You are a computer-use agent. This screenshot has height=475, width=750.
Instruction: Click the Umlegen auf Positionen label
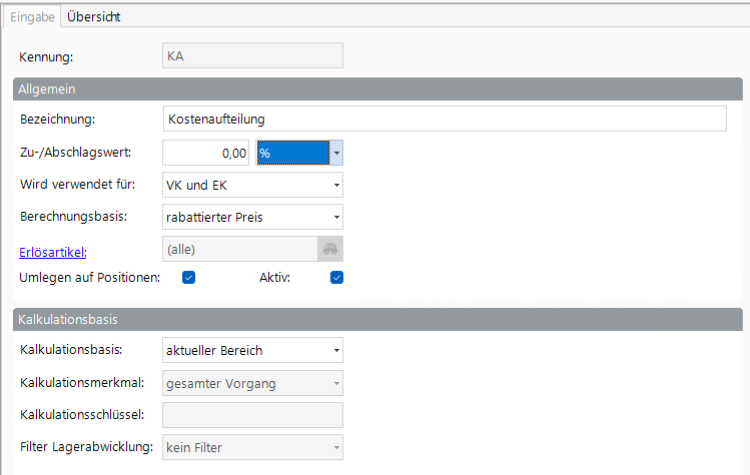[90, 277]
